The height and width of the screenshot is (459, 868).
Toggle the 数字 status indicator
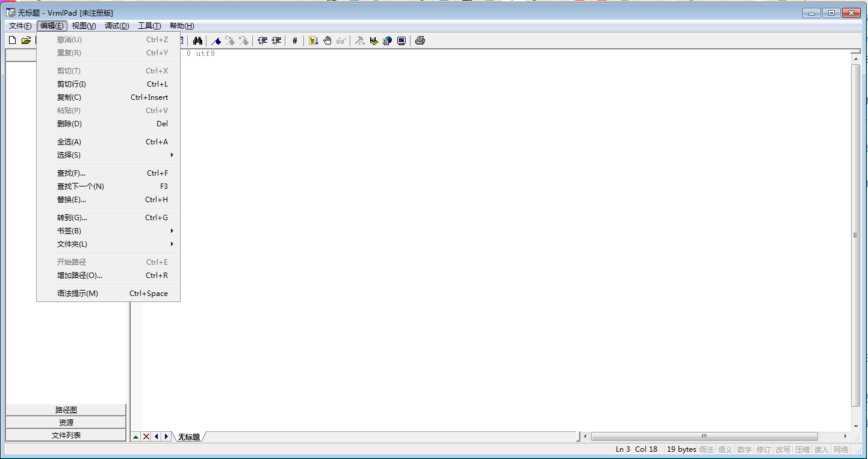[x=744, y=449]
